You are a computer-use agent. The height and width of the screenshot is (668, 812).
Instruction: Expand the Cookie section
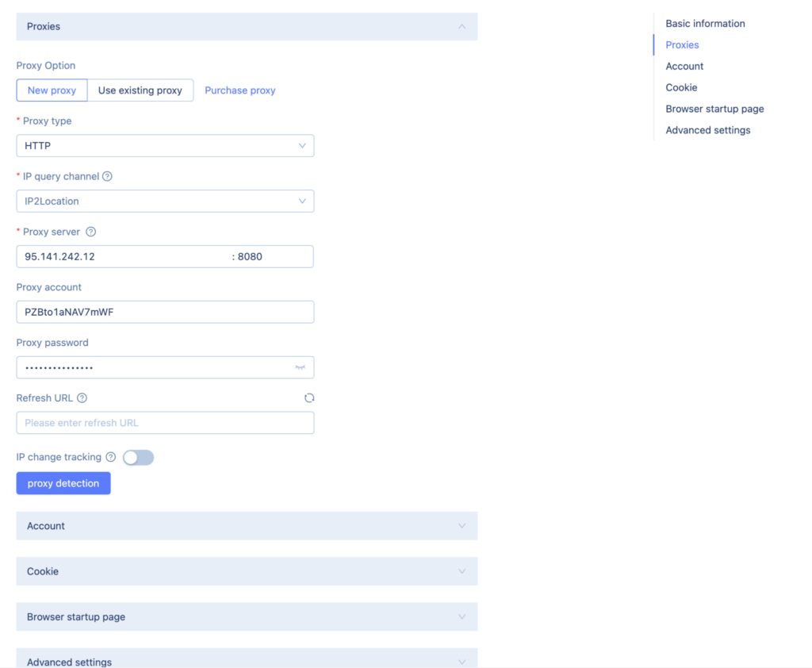click(247, 571)
